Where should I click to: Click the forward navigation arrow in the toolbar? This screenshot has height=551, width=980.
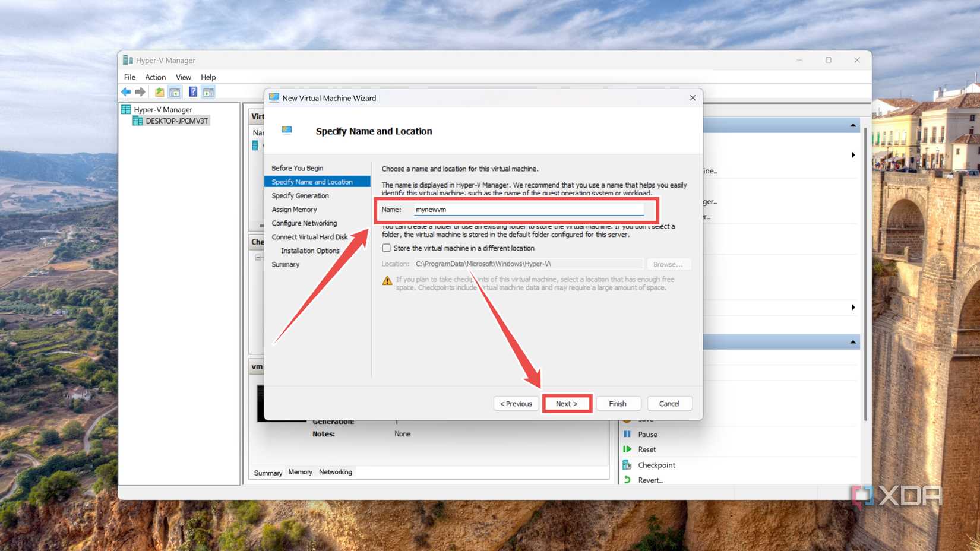coord(140,91)
